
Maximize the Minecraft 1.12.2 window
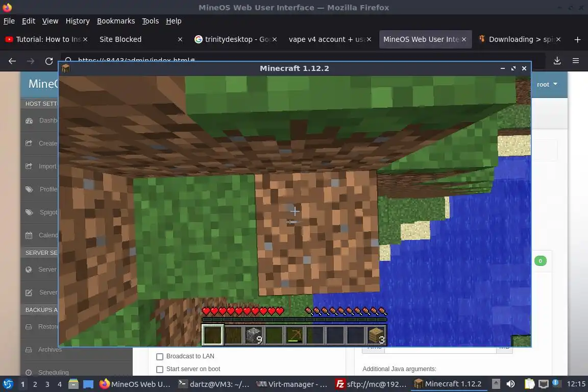click(x=513, y=68)
